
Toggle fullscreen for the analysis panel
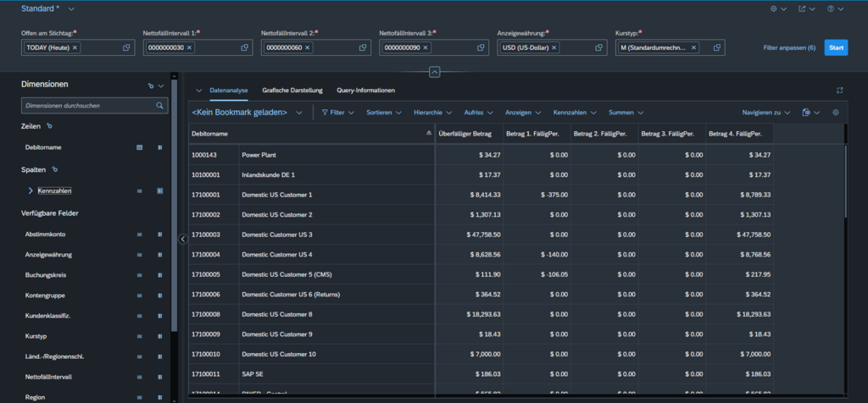[840, 90]
